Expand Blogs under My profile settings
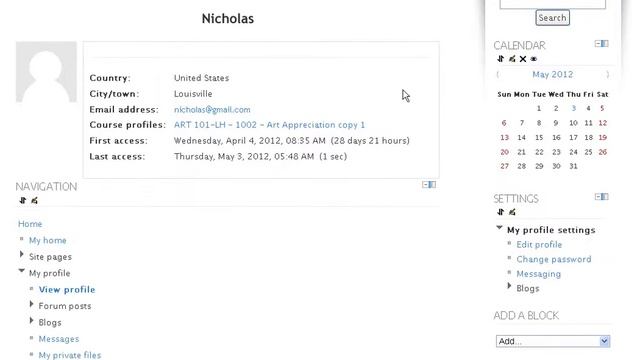640x360 pixels. pyautogui.click(x=509, y=286)
